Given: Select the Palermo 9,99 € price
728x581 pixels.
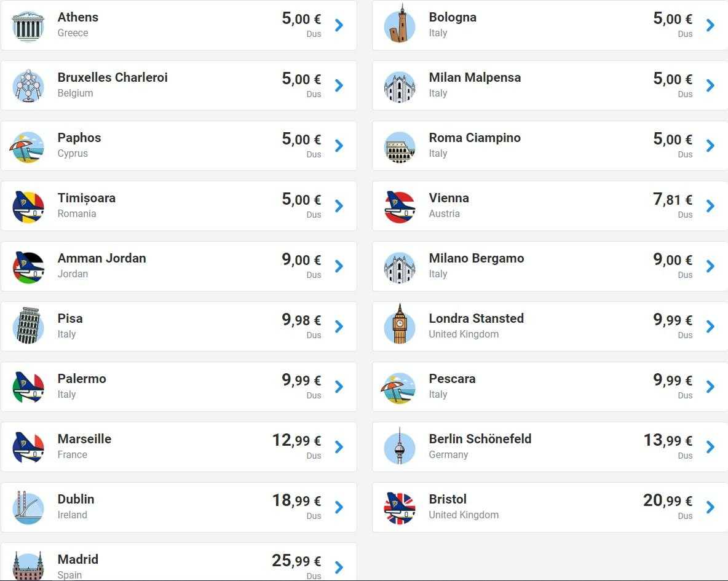Looking at the screenshot, I should point(301,380).
